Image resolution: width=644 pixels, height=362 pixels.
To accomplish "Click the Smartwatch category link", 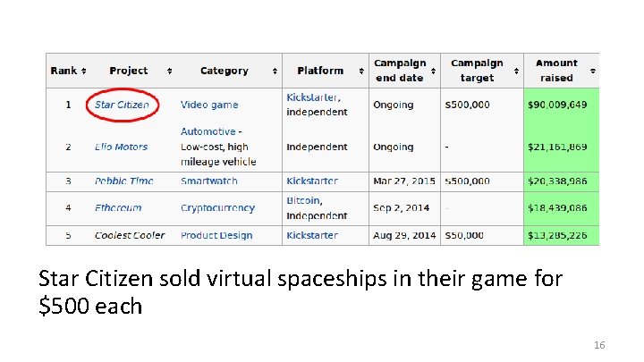I will click(211, 181).
